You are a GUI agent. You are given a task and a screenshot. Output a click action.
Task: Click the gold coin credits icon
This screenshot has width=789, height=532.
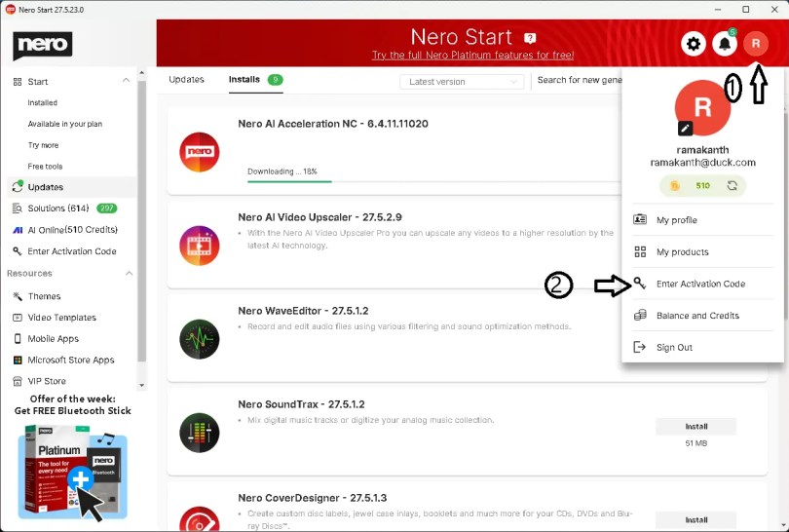[675, 186]
